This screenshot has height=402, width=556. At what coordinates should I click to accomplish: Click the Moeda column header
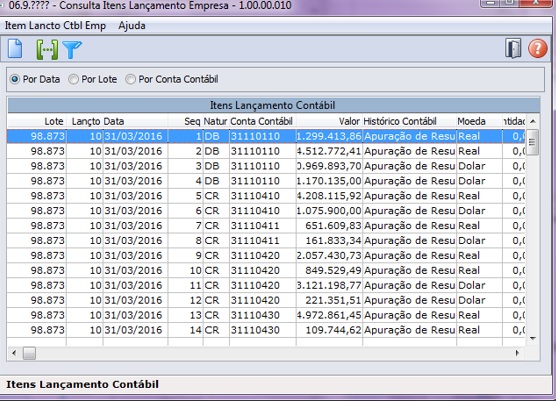(479, 121)
